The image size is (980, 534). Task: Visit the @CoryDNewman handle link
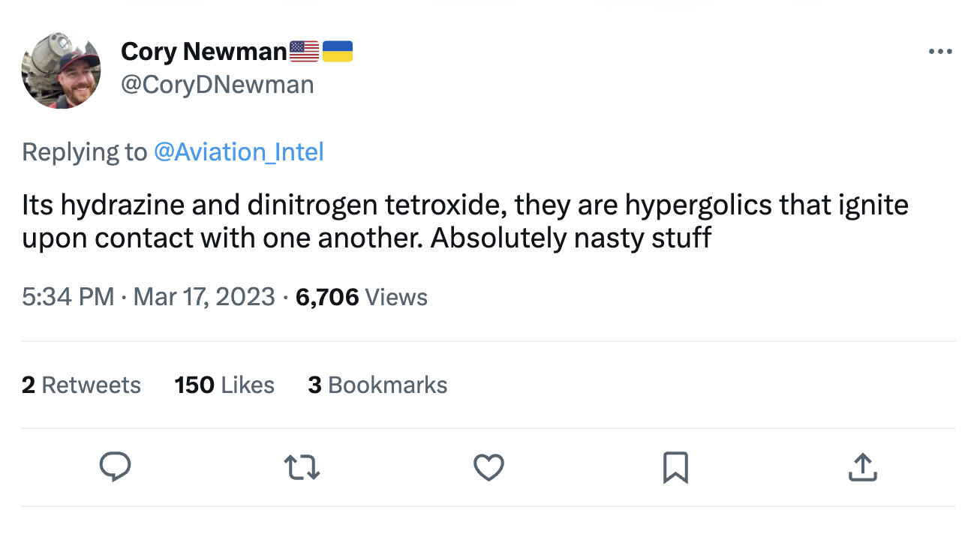(x=217, y=84)
